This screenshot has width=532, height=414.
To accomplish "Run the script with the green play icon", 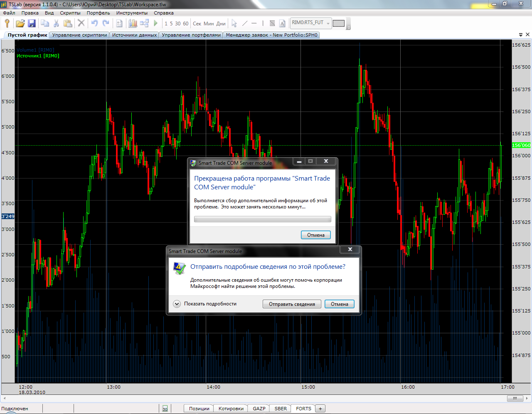I will point(155,23).
